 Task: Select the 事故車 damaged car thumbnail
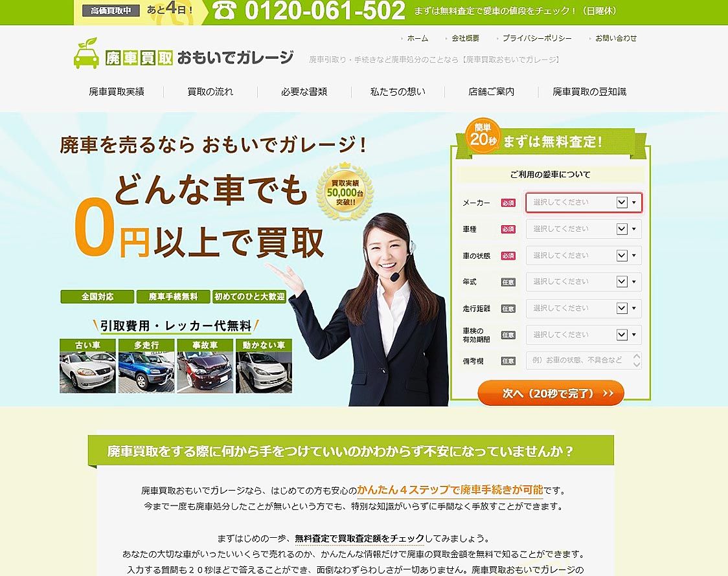(205, 366)
